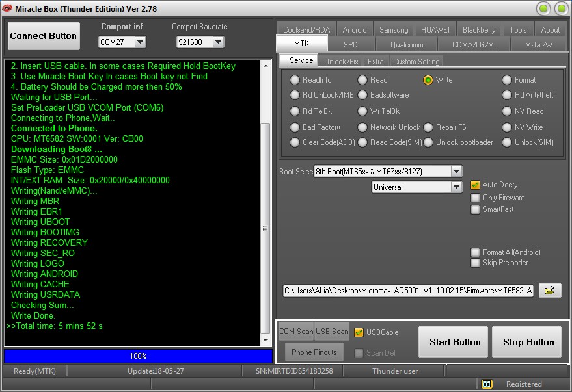Toggle the USBCable checkbox
This screenshot has height=392, width=572.
click(x=359, y=332)
